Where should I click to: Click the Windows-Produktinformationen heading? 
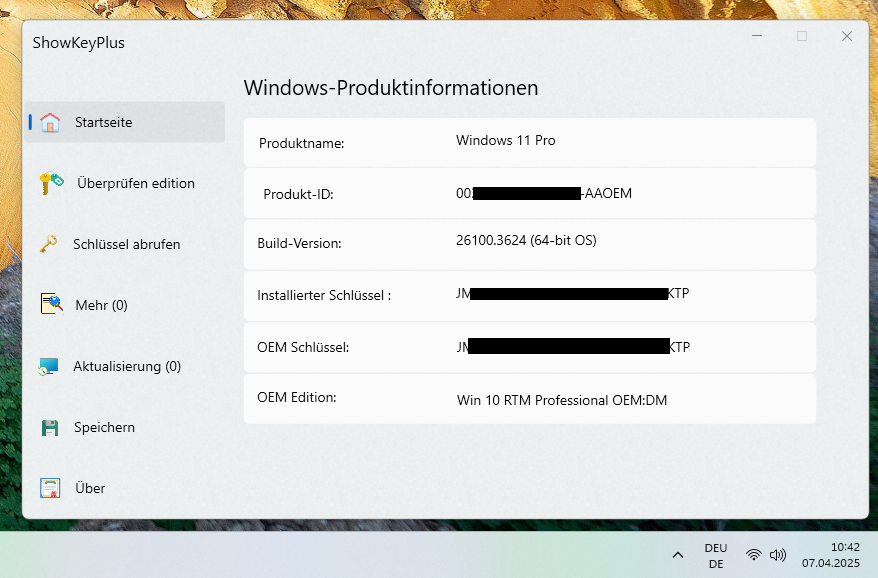(391, 88)
